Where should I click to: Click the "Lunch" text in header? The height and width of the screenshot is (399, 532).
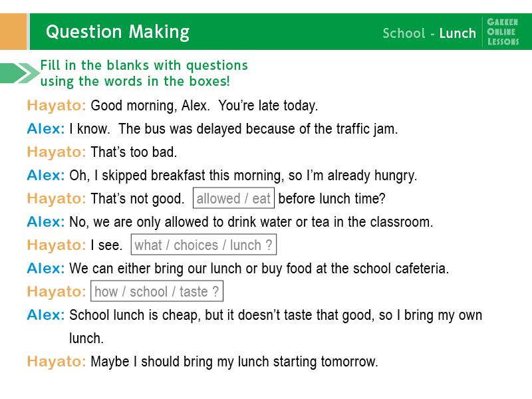click(x=458, y=33)
